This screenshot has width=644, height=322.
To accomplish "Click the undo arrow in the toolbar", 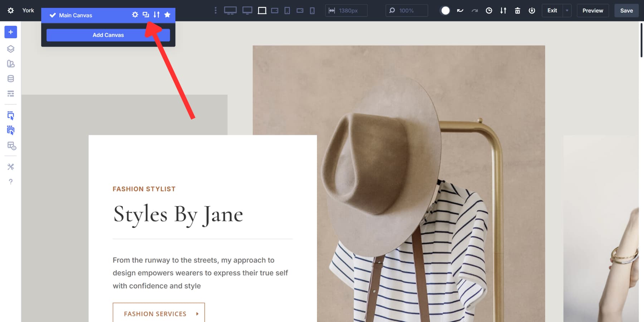I will pyautogui.click(x=460, y=10).
